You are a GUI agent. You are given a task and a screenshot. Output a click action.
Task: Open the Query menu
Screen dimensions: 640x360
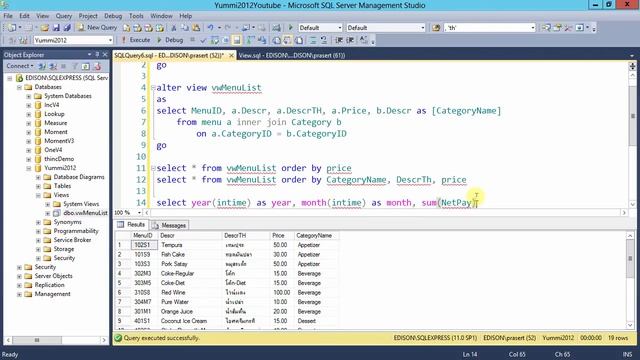pos(64,16)
